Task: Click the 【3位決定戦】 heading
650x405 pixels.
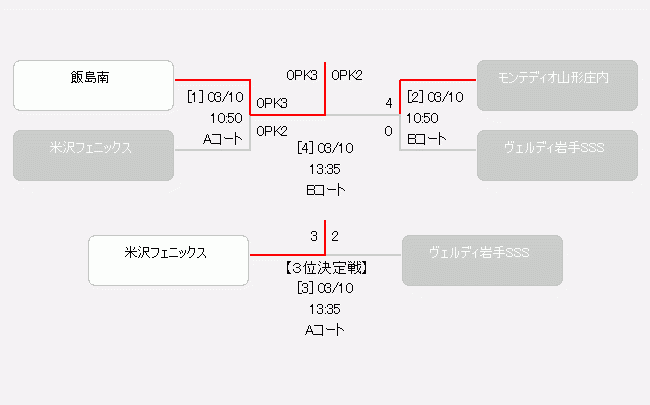Action: (x=325, y=268)
